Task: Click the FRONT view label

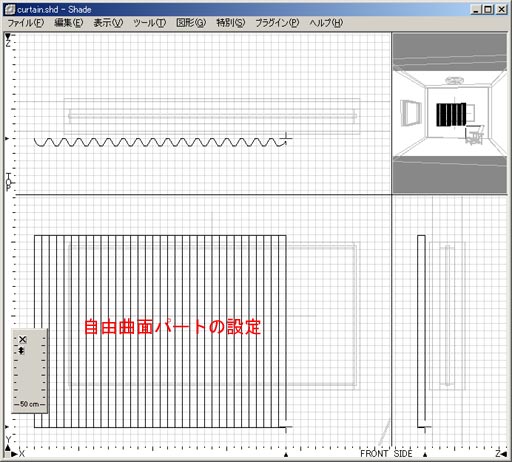Action: (x=374, y=454)
